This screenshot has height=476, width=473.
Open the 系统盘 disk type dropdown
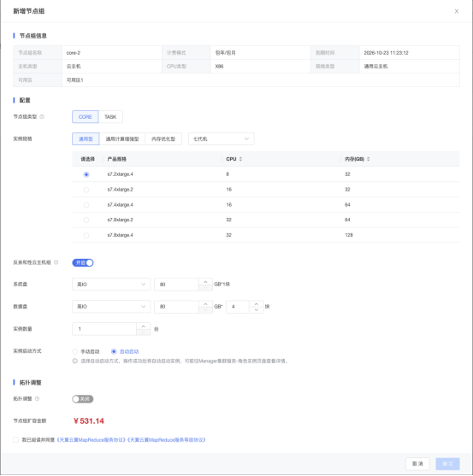[x=111, y=285]
